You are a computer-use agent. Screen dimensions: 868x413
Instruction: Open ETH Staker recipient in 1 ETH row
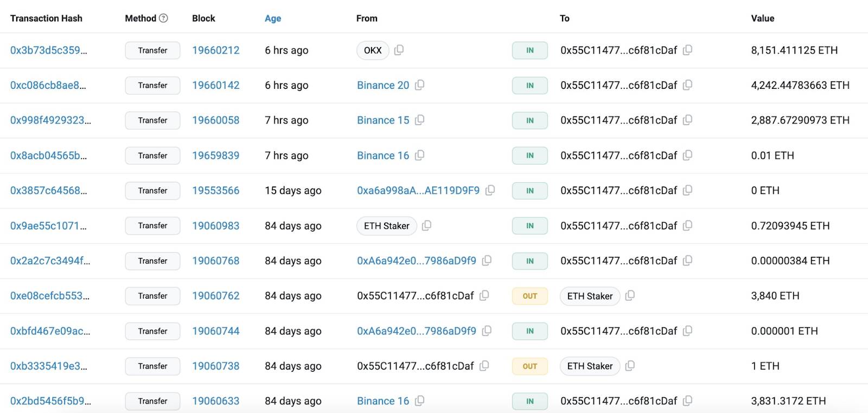point(590,366)
